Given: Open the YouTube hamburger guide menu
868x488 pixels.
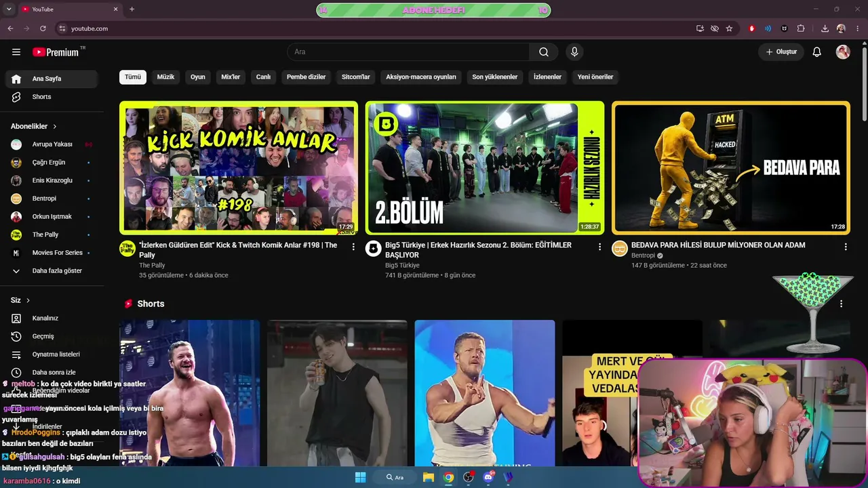Looking at the screenshot, I should click(x=16, y=52).
